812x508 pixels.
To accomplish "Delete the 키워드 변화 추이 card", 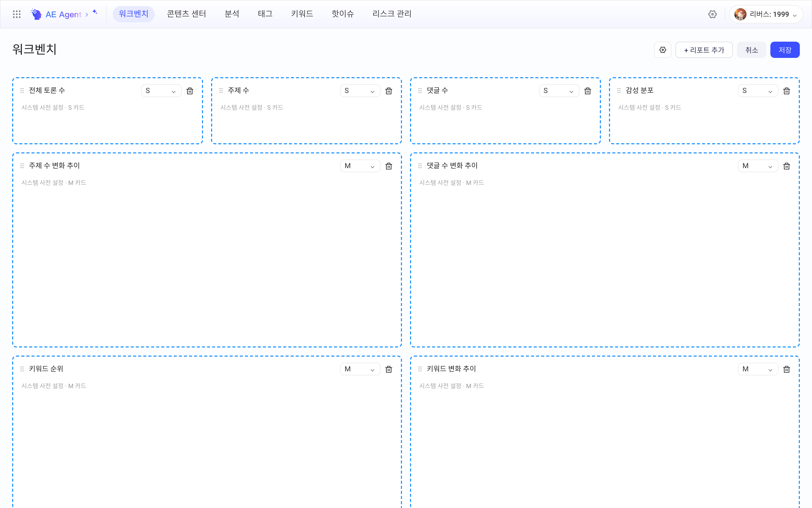I will point(787,369).
